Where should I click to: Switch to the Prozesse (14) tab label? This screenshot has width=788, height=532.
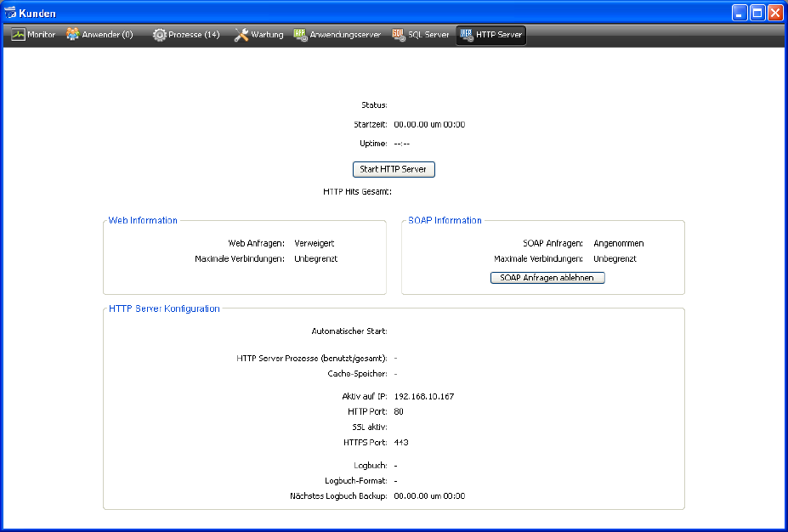point(194,35)
